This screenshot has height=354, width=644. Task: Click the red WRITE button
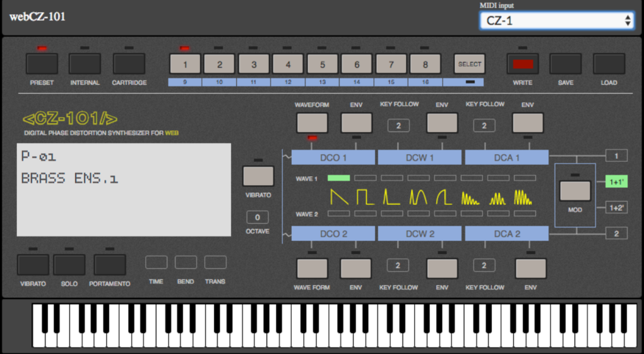522,64
